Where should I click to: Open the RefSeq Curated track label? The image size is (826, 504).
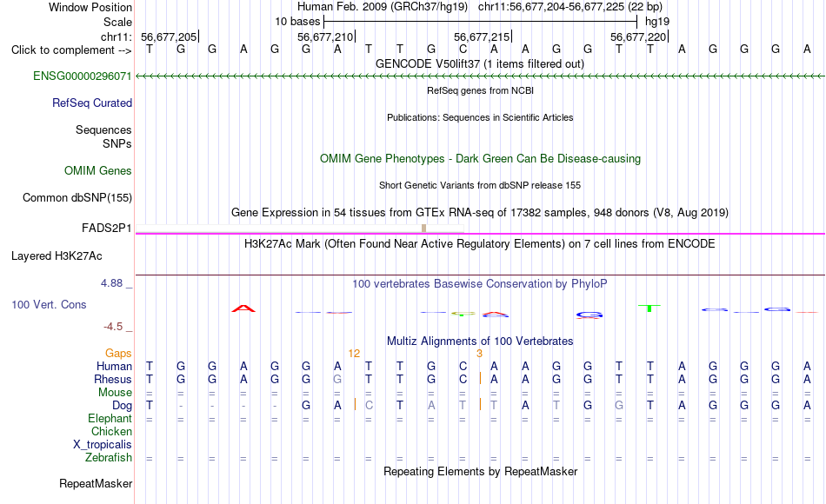pos(92,103)
